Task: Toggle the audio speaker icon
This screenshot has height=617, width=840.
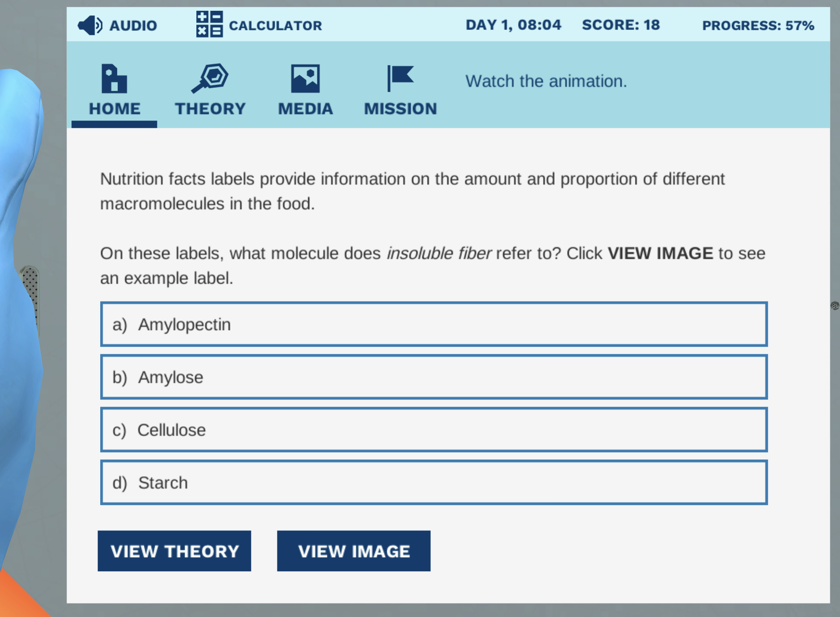Action: (89, 25)
